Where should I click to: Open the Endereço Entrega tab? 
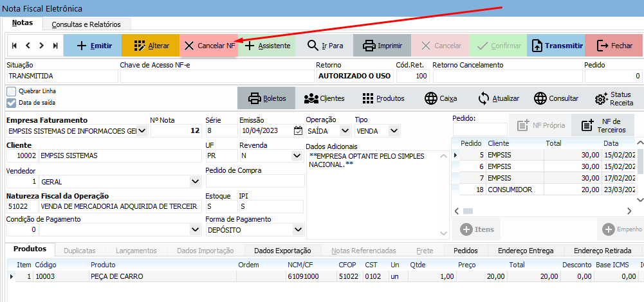tap(526, 251)
